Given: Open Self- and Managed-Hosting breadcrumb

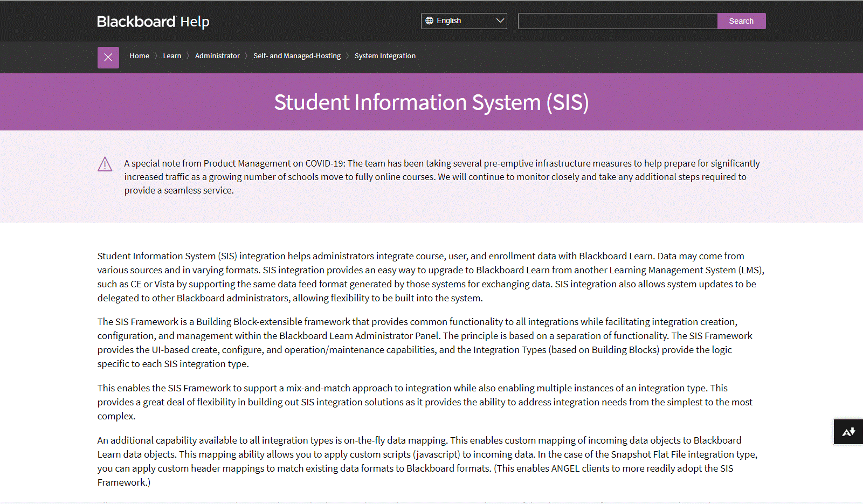Looking at the screenshot, I should pyautogui.click(x=297, y=56).
